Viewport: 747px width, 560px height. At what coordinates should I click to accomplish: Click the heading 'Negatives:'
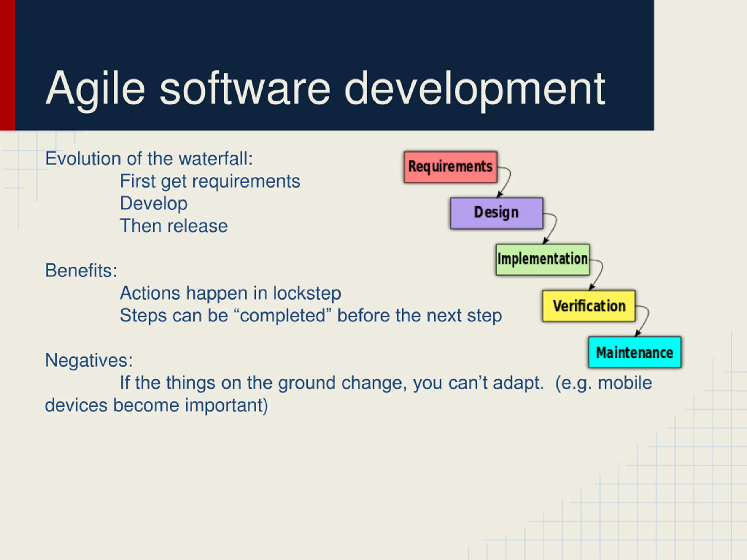click(x=89, y=360)
